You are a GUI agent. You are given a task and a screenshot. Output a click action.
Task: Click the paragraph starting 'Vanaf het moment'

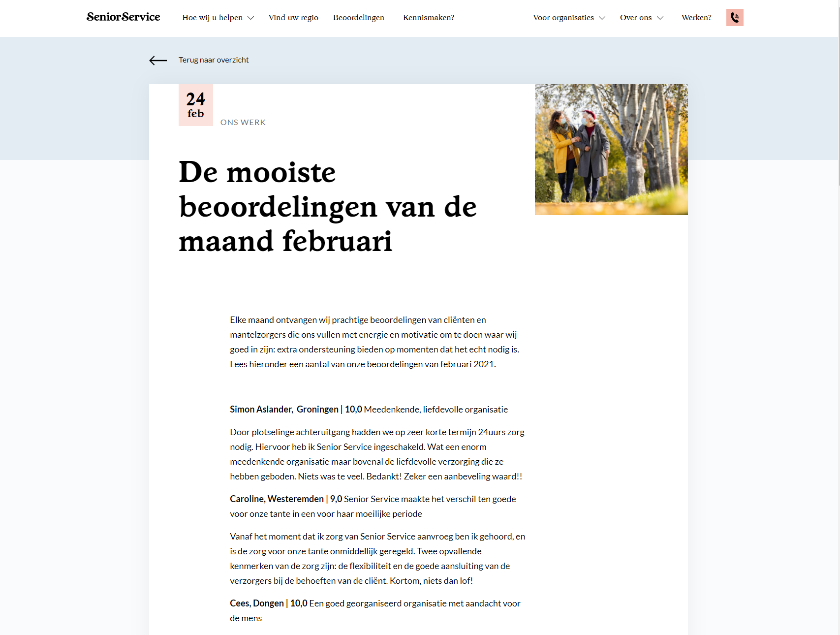point(377,559)
